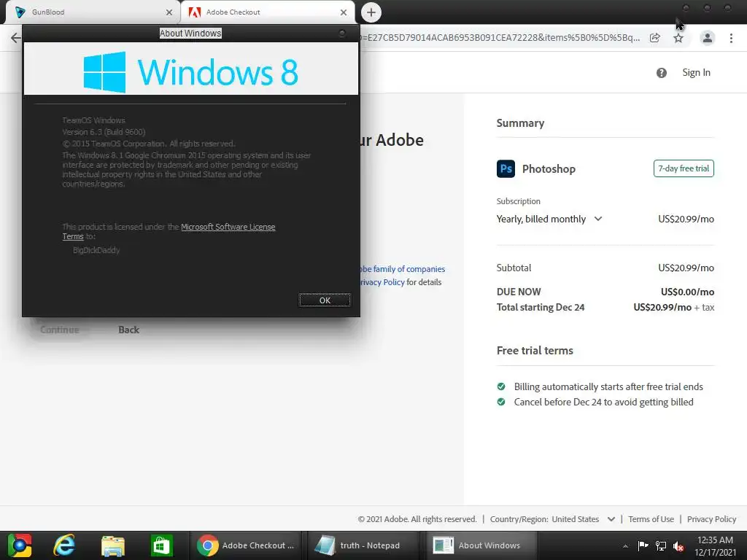Click the taskbar clock showing 12:35 AM
Screen dimensions: 747x560
[x=715, y=545]
